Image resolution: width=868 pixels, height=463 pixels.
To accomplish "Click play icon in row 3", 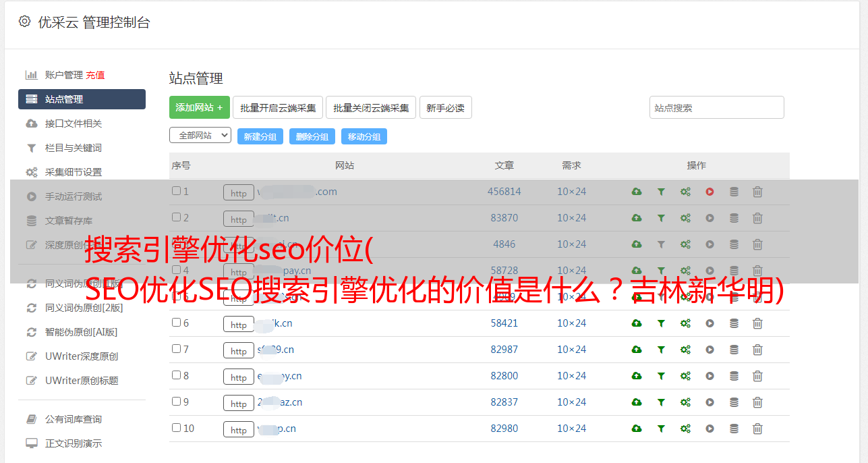I will click(x=710, y=244).
